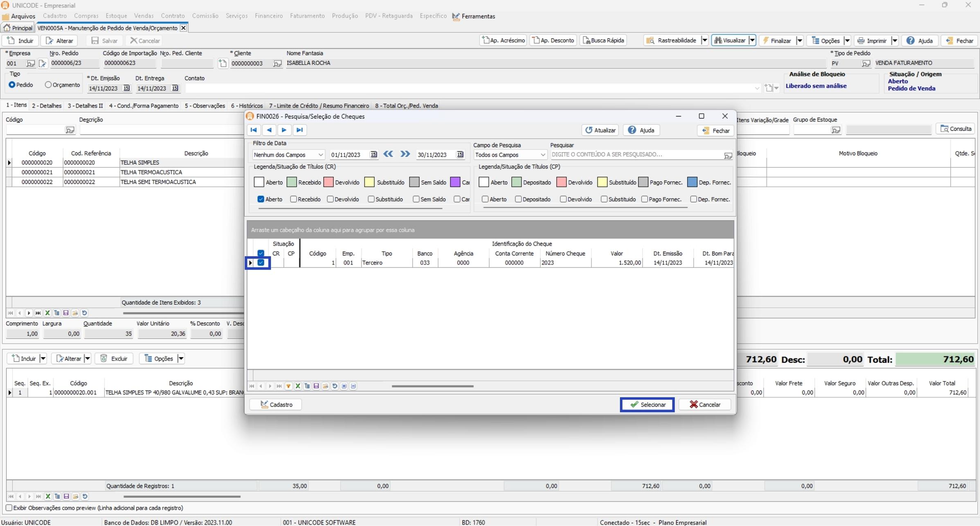Click the purple legend color swatch
Viewport: 980px width, 526px height.
point(455,182)
